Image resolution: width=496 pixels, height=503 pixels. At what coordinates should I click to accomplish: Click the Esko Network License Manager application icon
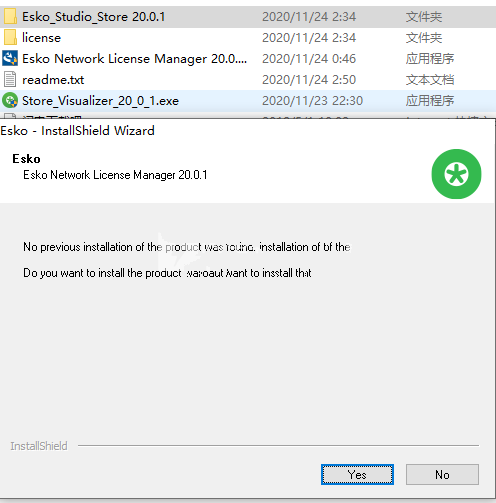pos(10,58)
